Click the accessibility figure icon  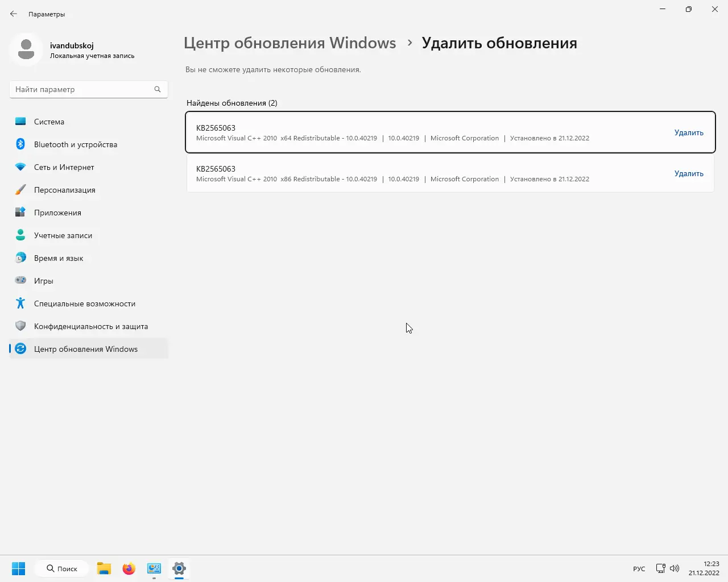[x=20, y=304]
